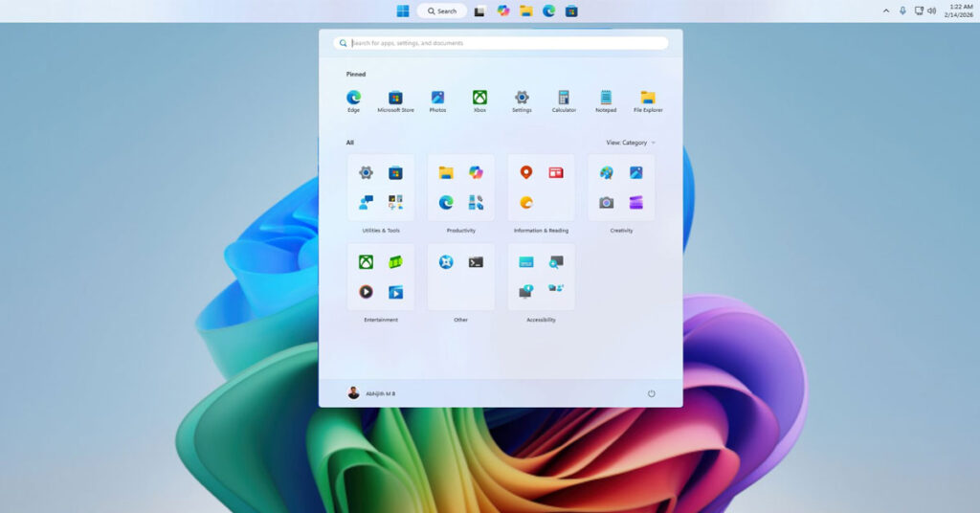Viewport: 980px width, 513px height.
Task: Click the Windows Start button on taskbar
Action: click(403, 11)
